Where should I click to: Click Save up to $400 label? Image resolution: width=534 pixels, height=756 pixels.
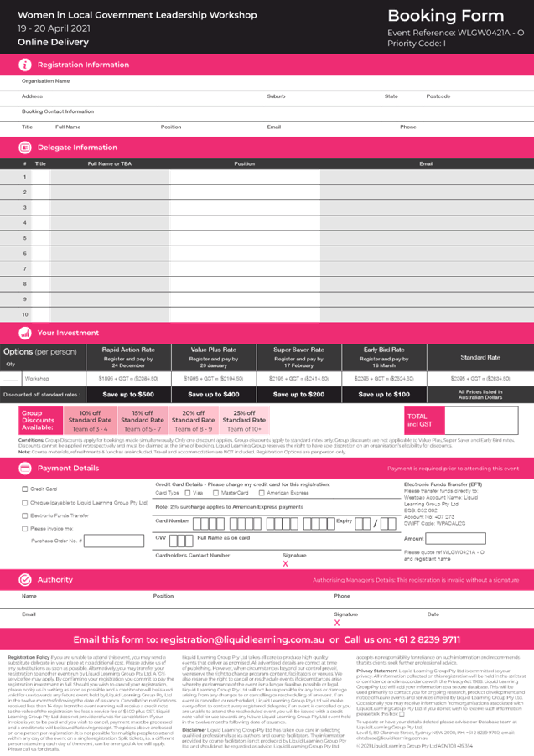[213, 395]
